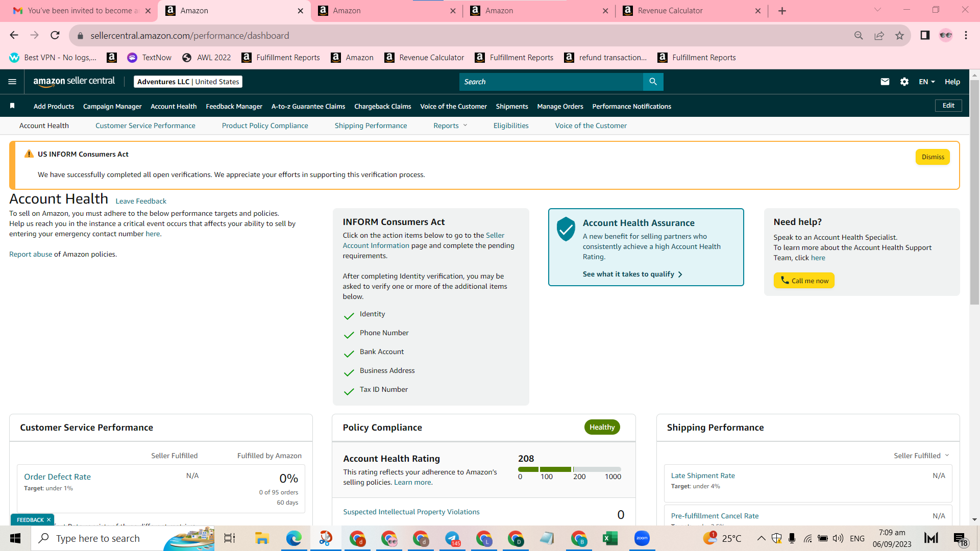Open the Shipping Performance tab

(371, 126)
